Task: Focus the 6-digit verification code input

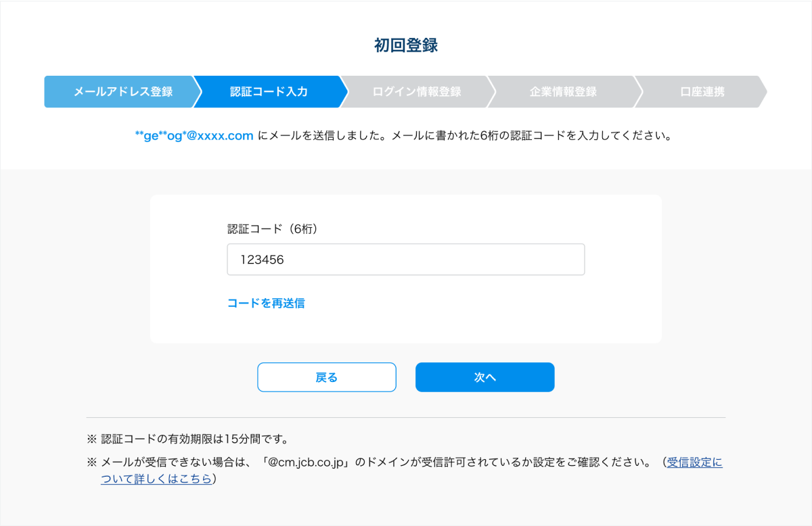Action: 405,260
